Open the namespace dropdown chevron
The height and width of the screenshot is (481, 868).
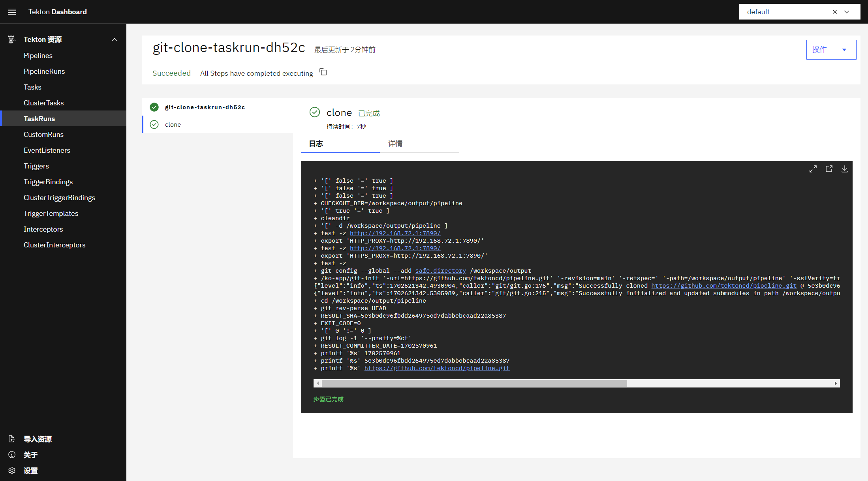847,12
